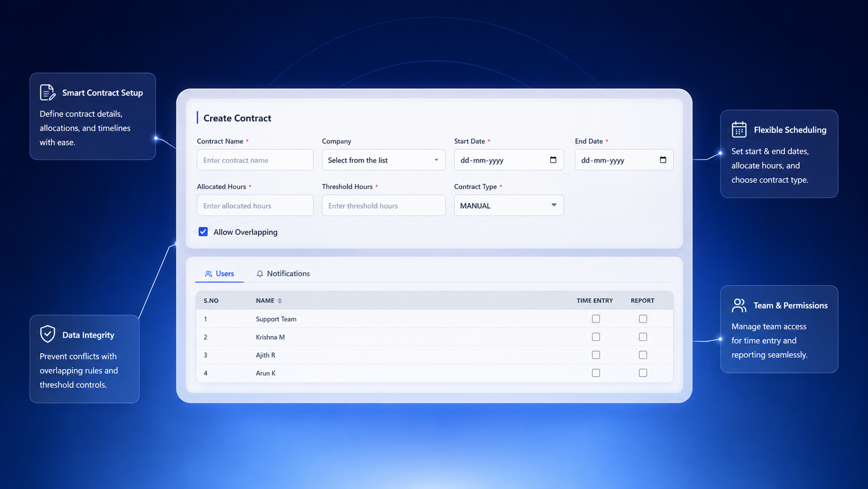
Task: Click the users icon in Users tab
Action: pos(208,274)
